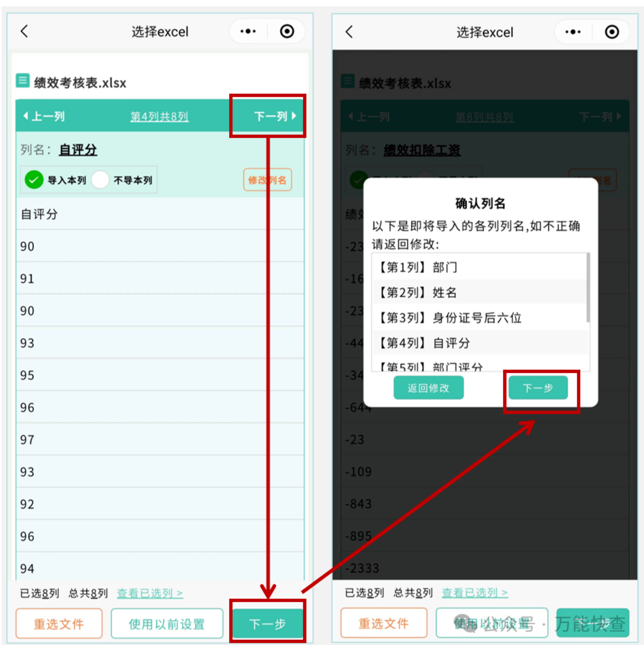This screenshot has height=645, width=644.
Task: Open 查看已选列 link on right screen
Action: (475, 593)
